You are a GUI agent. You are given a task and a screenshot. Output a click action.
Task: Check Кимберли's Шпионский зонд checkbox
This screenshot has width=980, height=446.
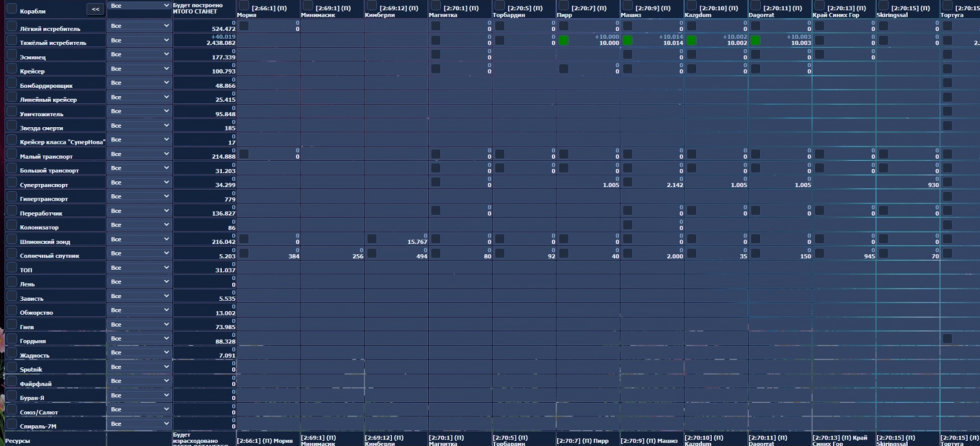point(372,239)
